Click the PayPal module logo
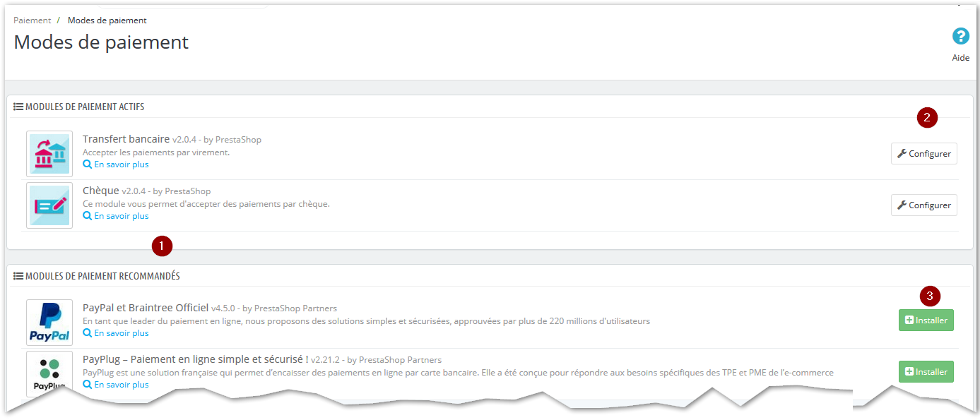Image resolution: width=980 pixels, height=420 pixels. (x=49, y=322)
